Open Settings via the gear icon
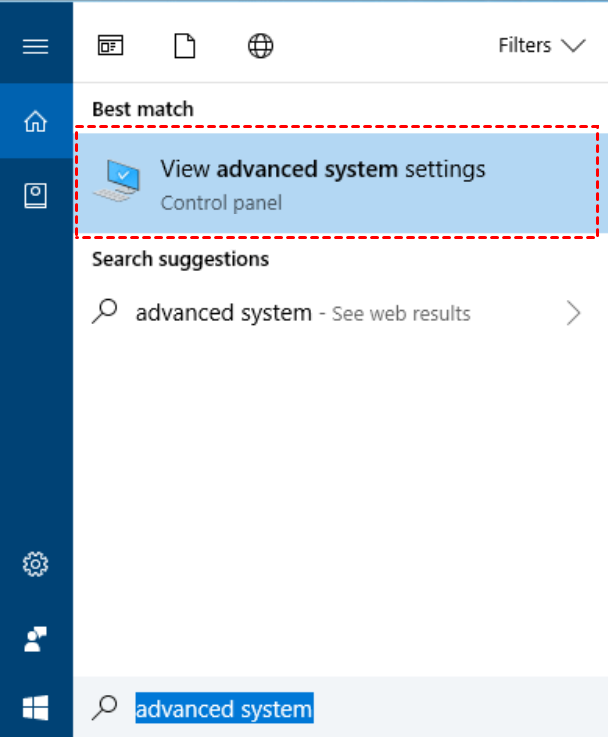 [36, 565]
